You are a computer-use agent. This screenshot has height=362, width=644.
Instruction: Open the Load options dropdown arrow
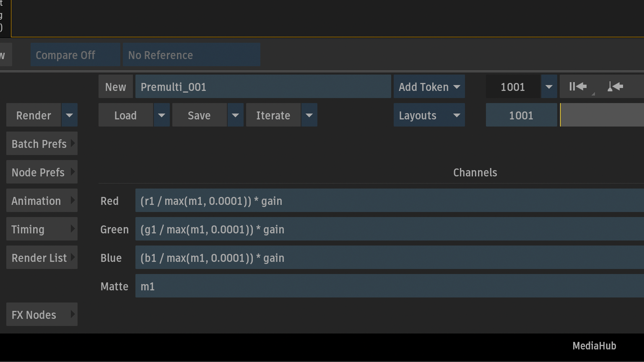(x=162, y=115)
